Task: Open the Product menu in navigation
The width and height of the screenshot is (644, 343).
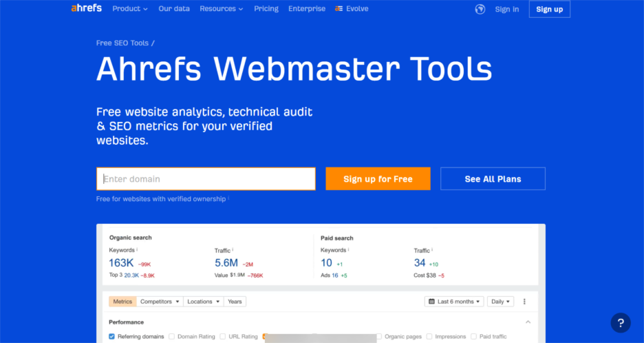Action: pos(130,9)
